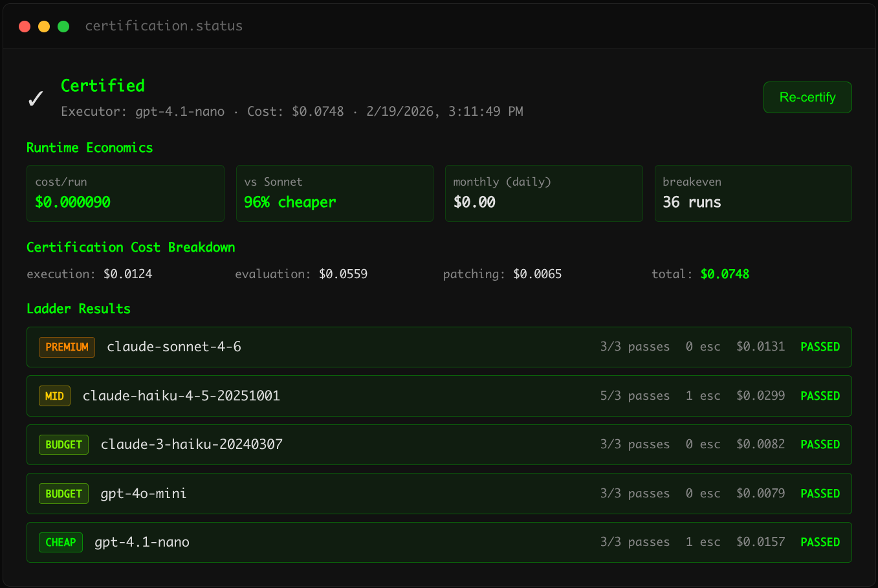The width and height of the screenshot is (878, 588).
Task: Click the Re-certify button
Action: pos(807,98)
